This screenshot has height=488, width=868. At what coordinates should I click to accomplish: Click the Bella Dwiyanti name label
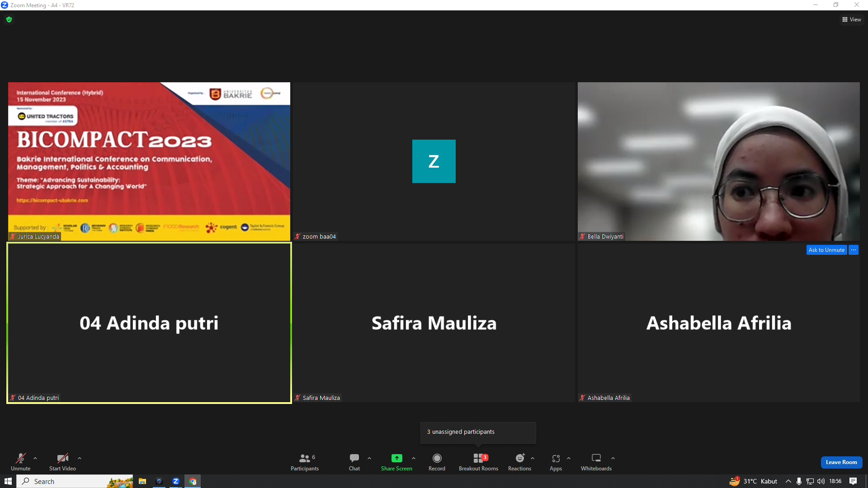click(x=605, y=236)
